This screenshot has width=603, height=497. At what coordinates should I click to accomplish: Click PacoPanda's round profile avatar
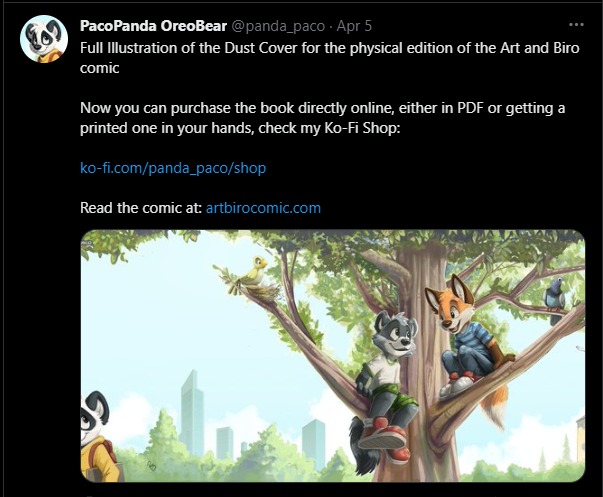44,38
